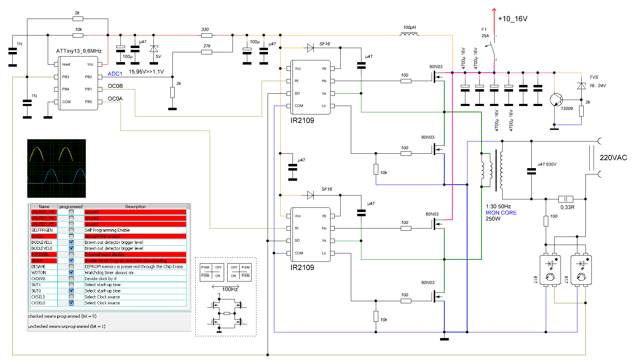
Task: Select the upper IR2109 driver chip
Action: point(310,87)
